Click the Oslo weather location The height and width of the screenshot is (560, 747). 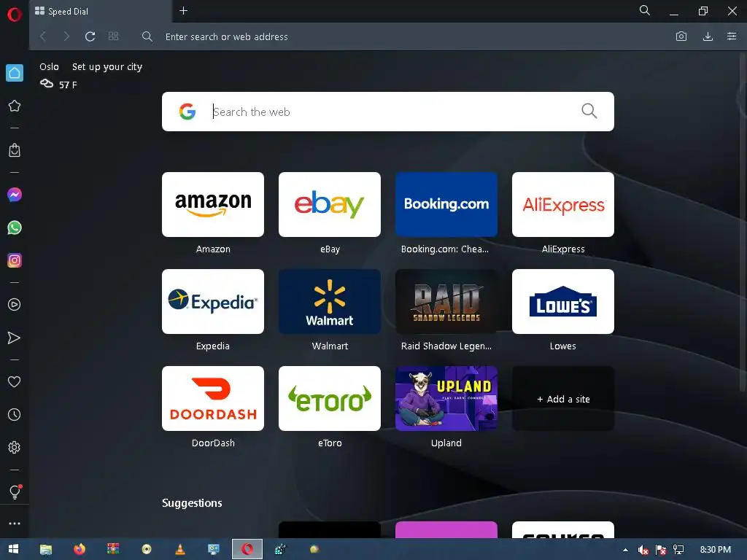pos(49,66)
